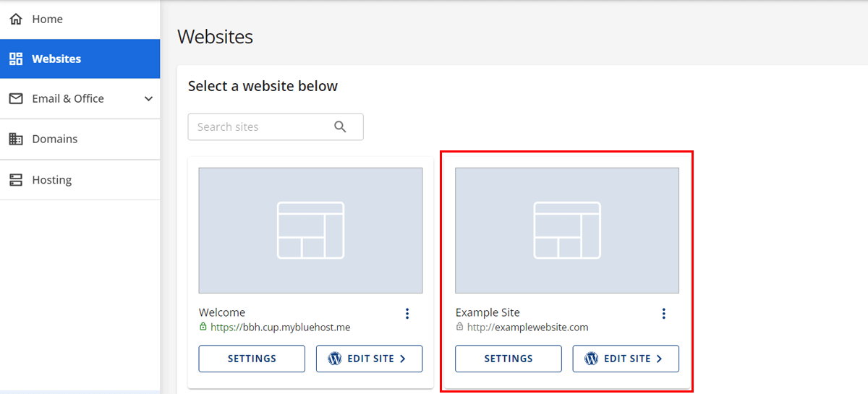The height and width of the screenshot is (394, 868).
Task: Click the Home house icon
Action: point(16,20)
